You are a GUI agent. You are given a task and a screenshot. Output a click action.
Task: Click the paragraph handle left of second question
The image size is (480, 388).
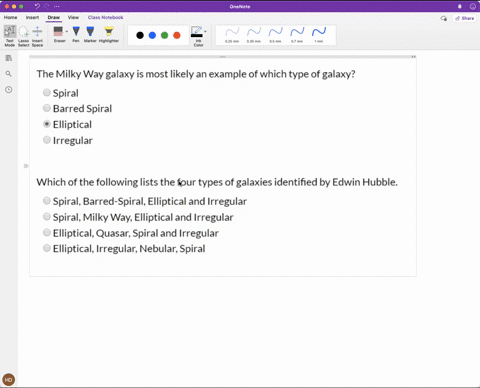(x=26, y=166)
